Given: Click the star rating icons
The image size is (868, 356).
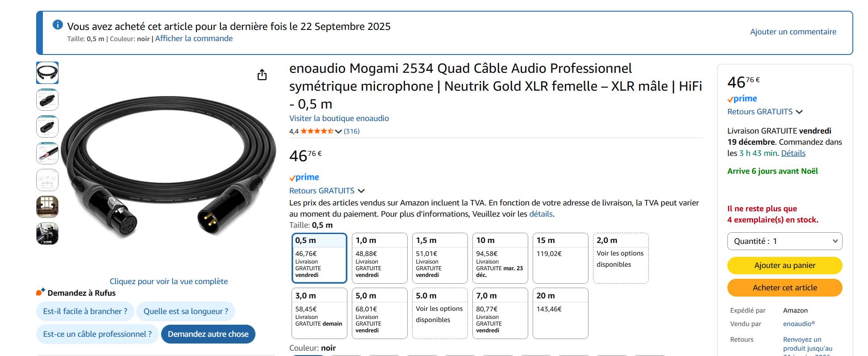Looking at the screenshot, I should [x=317, y=131].
